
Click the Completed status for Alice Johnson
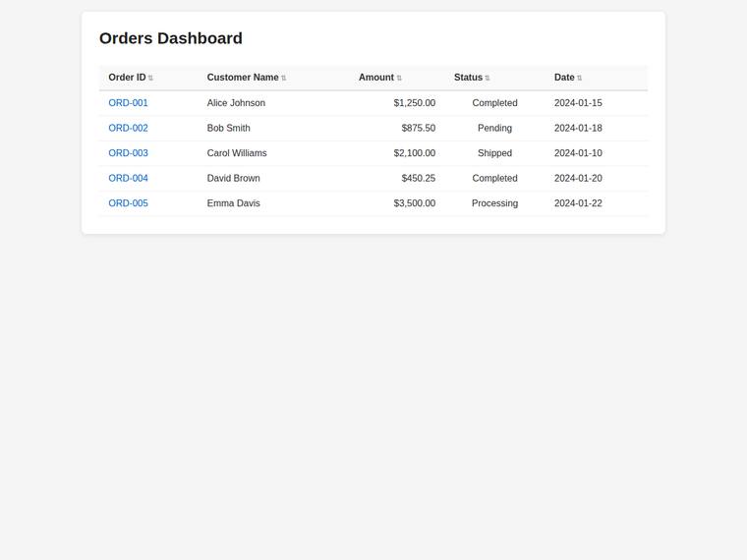pos(495,103)
